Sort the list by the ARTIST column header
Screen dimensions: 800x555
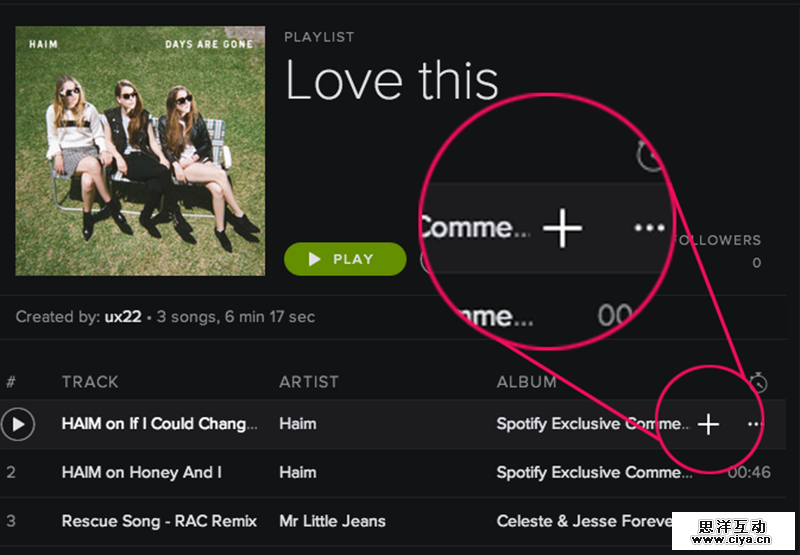(x=308, y=382)
